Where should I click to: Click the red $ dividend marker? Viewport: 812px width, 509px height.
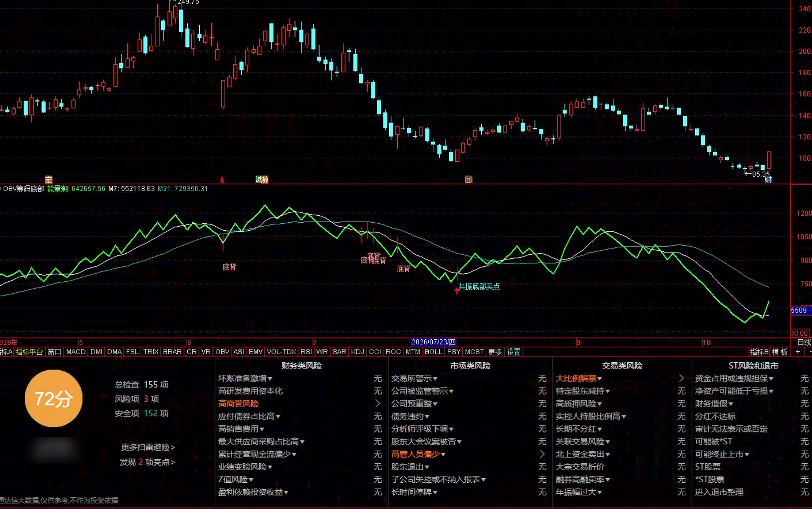[222, 180]
